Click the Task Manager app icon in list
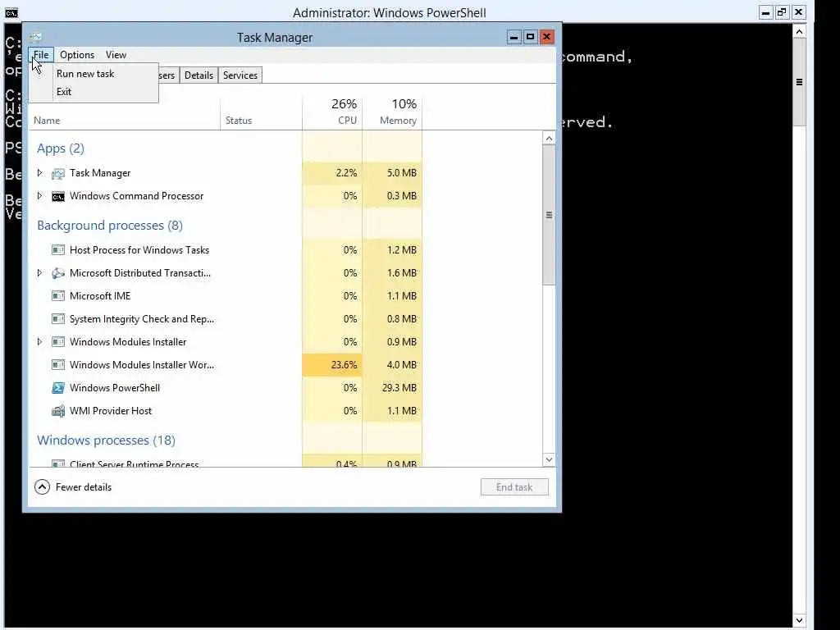This screenshot has height=630, width=840. [58, 174]
